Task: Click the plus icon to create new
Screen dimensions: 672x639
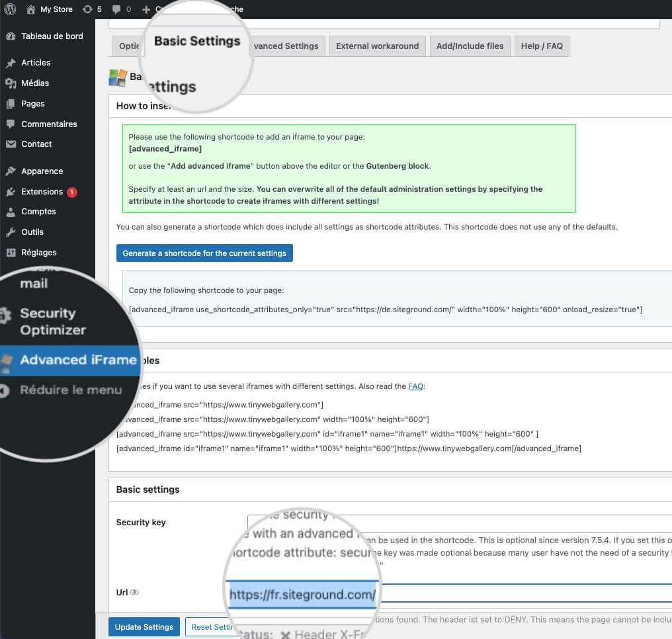Action: click(146, 9)
